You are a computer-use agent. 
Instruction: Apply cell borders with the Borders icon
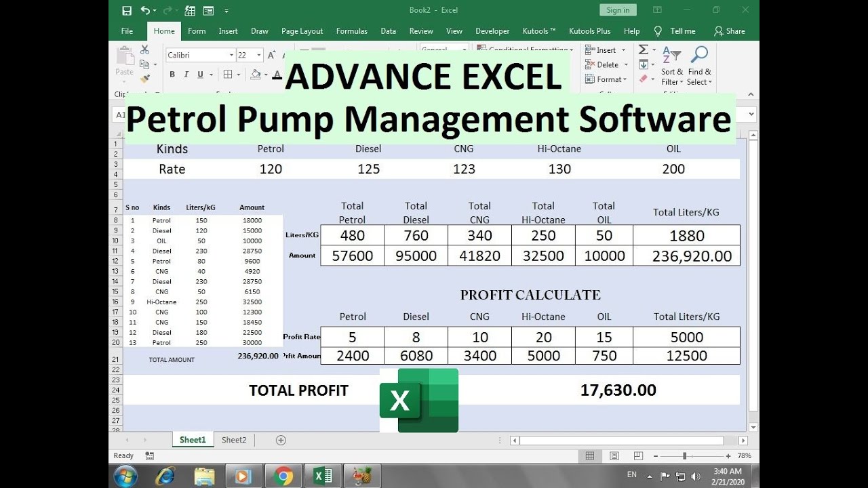coord(228,75)
